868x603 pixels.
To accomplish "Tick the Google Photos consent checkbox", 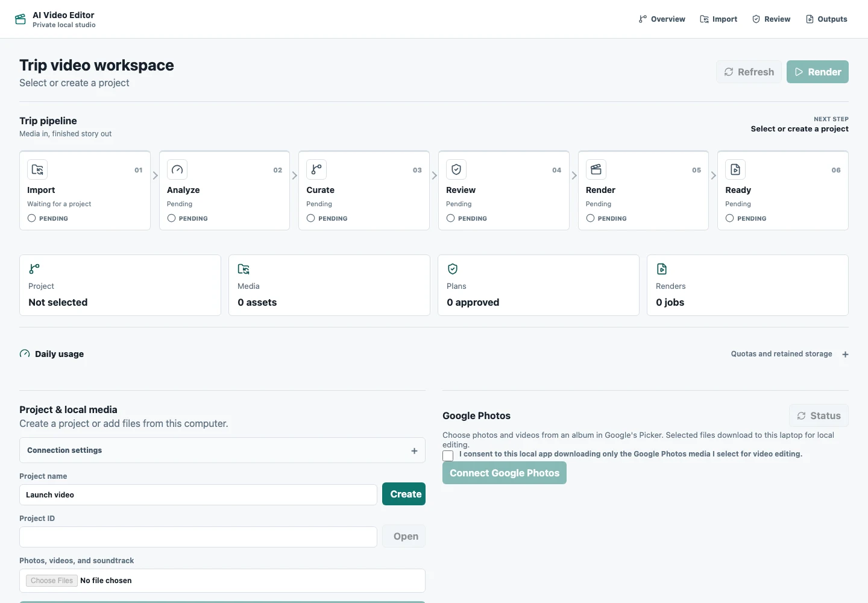I will point(448,455).
